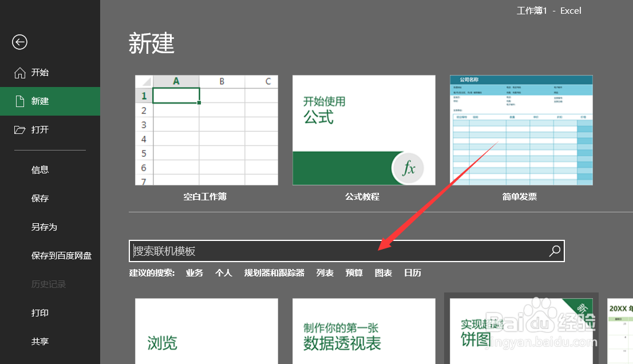Click suggested search 列表
Screen dimensions: 633x364
pyautogui.click(x=325, y=273)
